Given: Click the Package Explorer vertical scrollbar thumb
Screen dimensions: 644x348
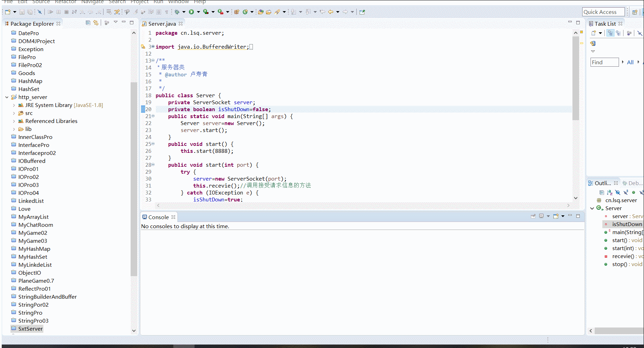Looking at the screenshot, I should [x=134, y=179].
